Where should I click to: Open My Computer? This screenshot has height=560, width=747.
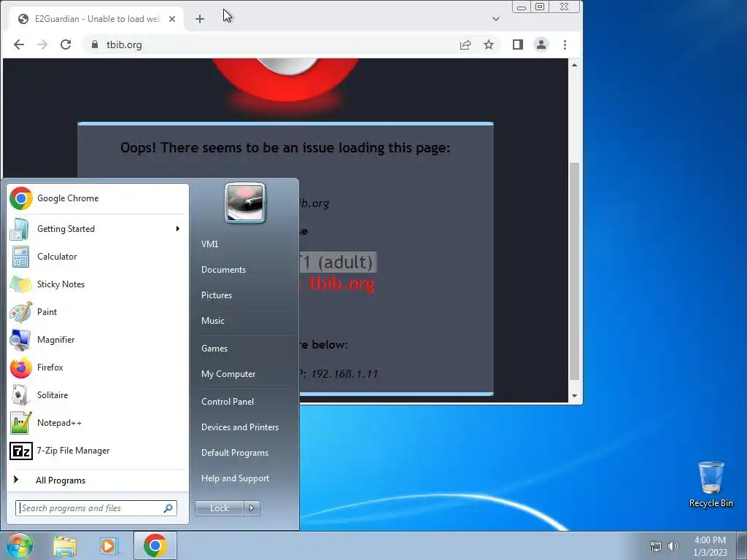228,374
